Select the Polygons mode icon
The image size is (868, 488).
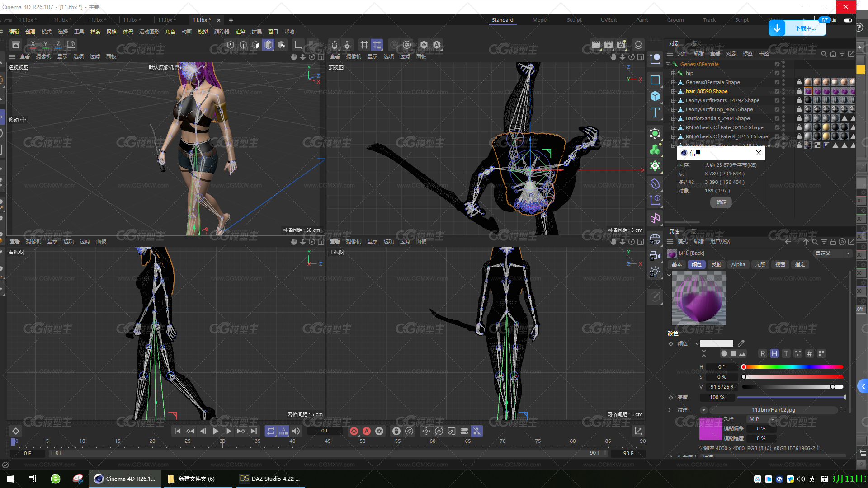point(256,45)
